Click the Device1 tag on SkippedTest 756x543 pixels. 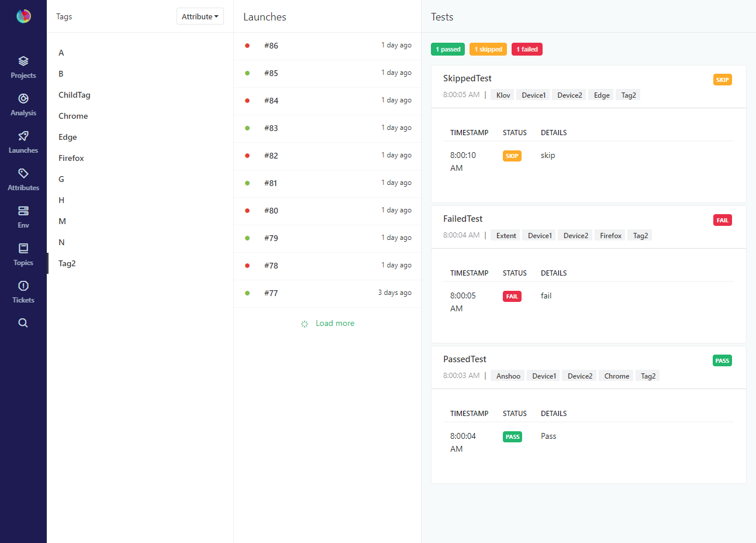point(533,95)
